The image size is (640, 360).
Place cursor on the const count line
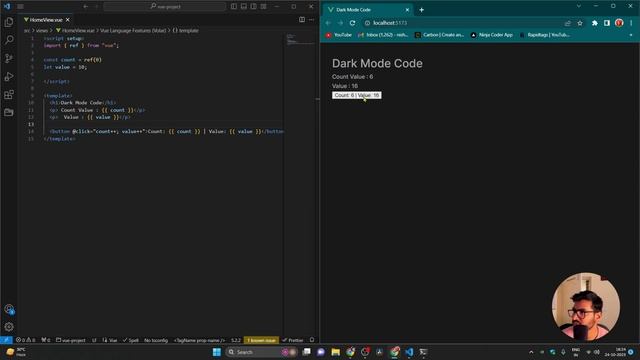click(73, 60)
